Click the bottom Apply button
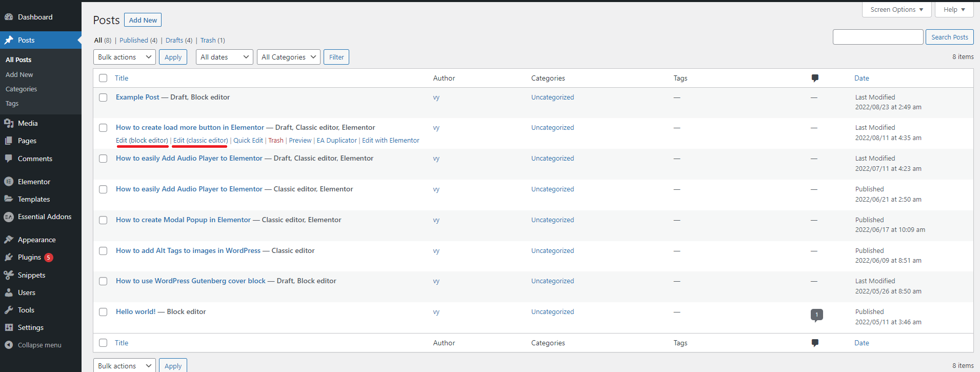This screenshot has height=372, width=980. click(173, 365)
